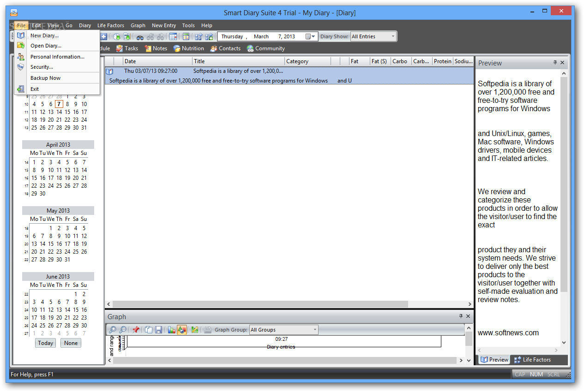Click the Today button under the calendar
The width and height of the screenshot is (584, 392).
point(45,343)
